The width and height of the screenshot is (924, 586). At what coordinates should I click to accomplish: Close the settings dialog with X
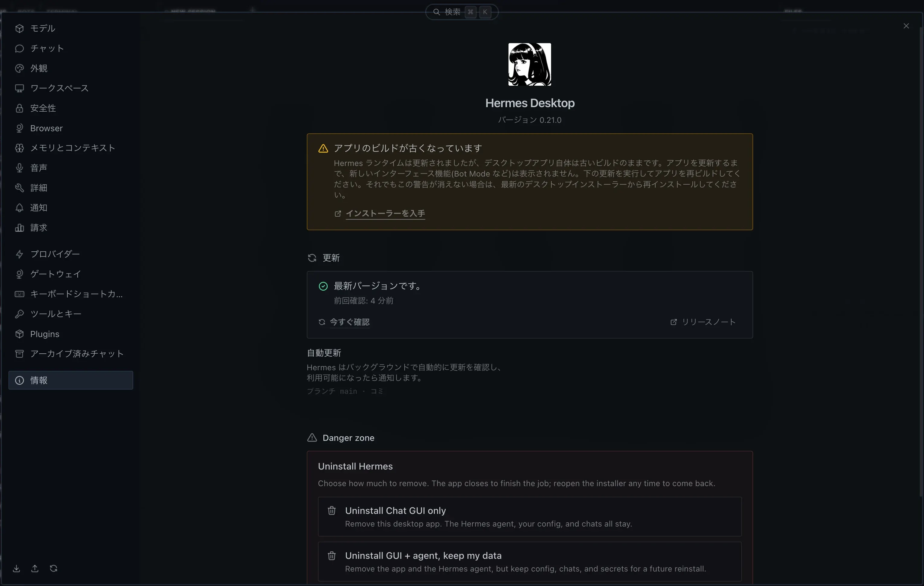[x=906, y=26]
